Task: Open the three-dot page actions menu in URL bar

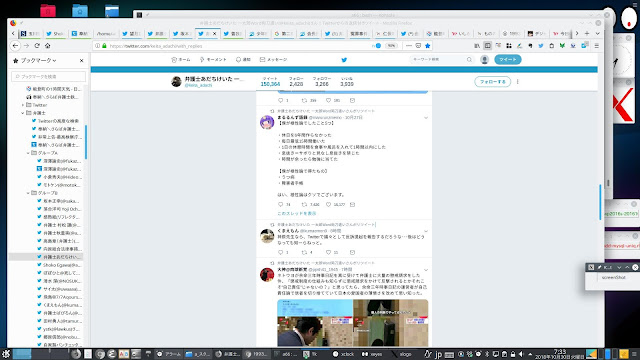Action: (x=409, y=46)
